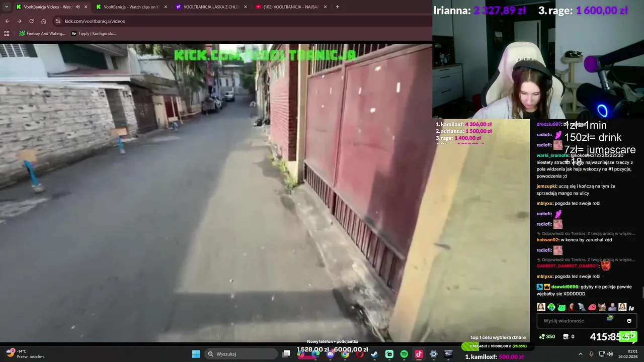Open TikTok app from taskbar

click(419, 354)
